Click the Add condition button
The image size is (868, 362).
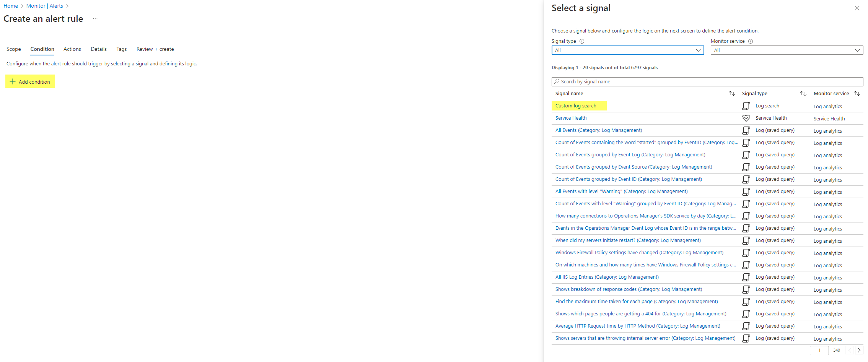pyautogui.click(x=30, y=81)
